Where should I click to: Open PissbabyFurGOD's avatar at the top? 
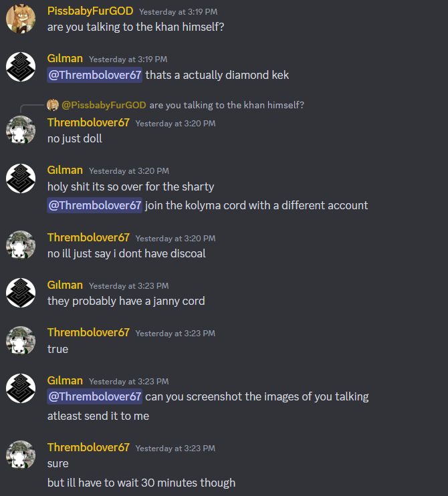pos(21,19)
